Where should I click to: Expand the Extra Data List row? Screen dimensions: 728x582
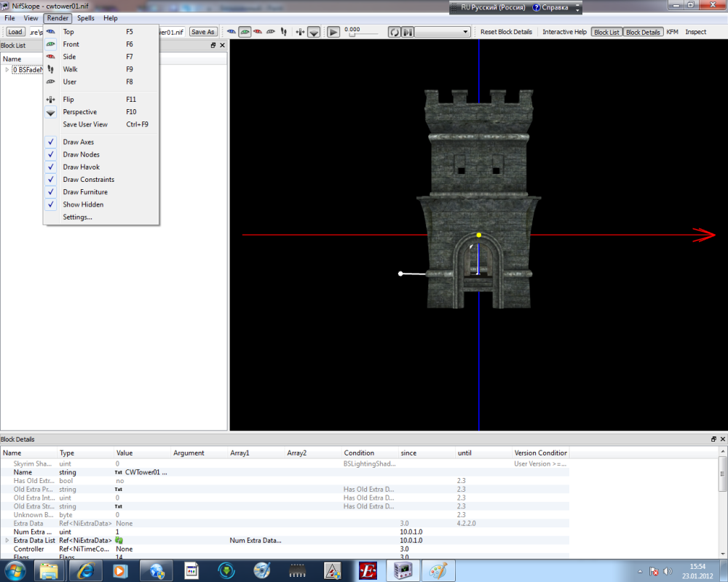coord(7,541)
